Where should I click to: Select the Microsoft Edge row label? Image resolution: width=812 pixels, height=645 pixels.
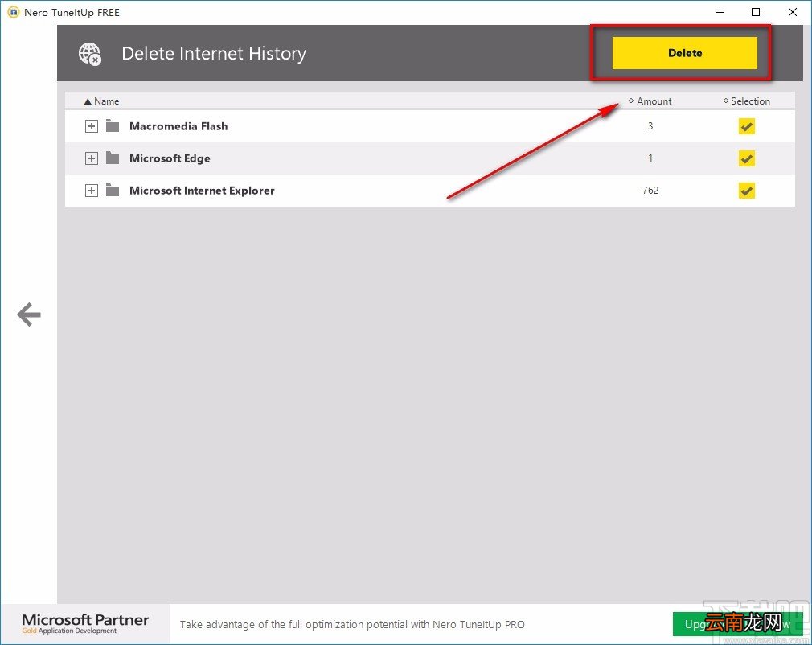170,158
